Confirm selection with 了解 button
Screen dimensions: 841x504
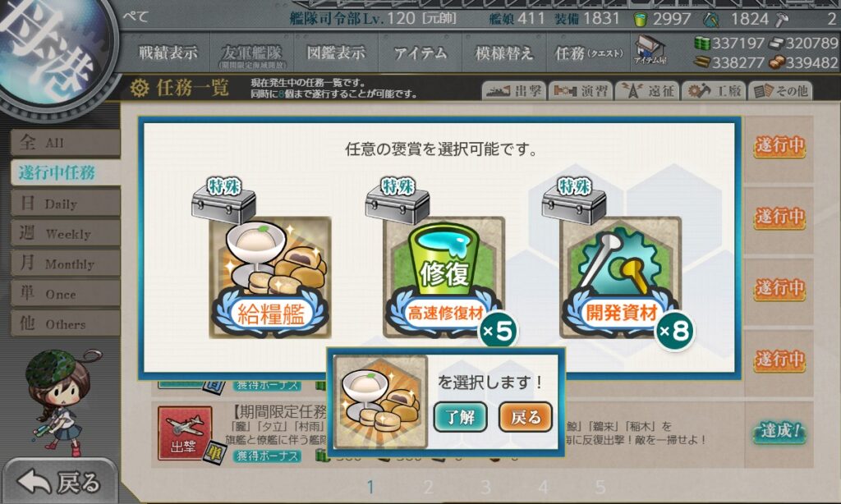tap(460, 417)
